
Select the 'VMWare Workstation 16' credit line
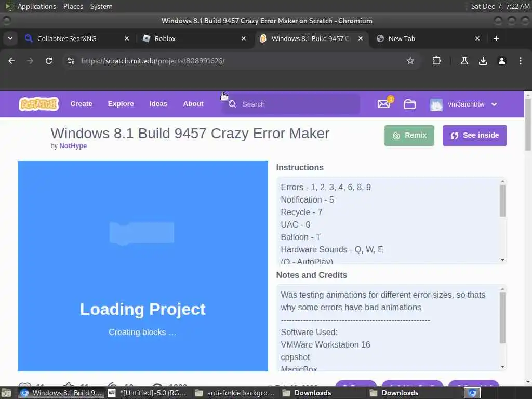pos(325,345)
